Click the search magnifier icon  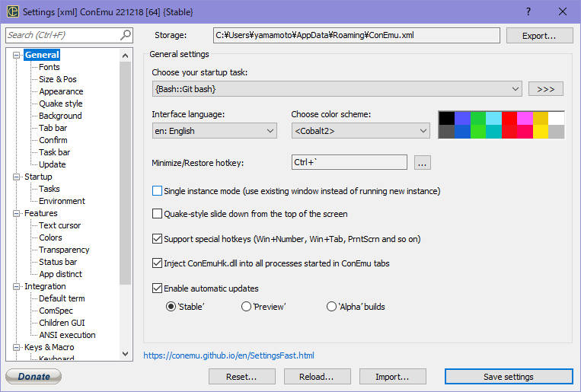pyautogui.click(x=126, y=35)
